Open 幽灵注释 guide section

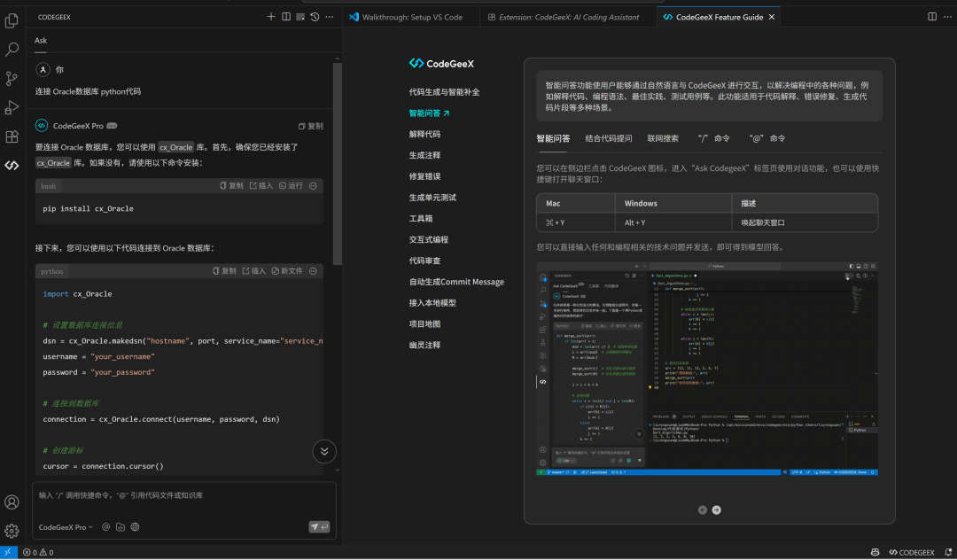coord(424,346)
